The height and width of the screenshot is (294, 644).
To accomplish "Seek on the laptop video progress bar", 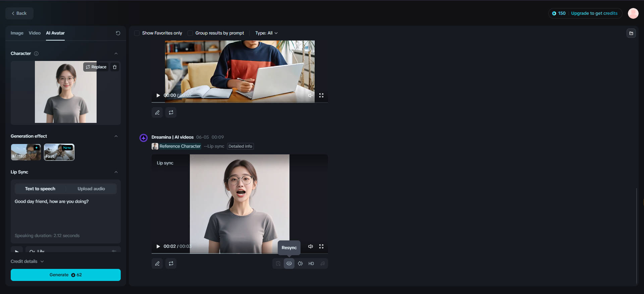I will (240, 102).
